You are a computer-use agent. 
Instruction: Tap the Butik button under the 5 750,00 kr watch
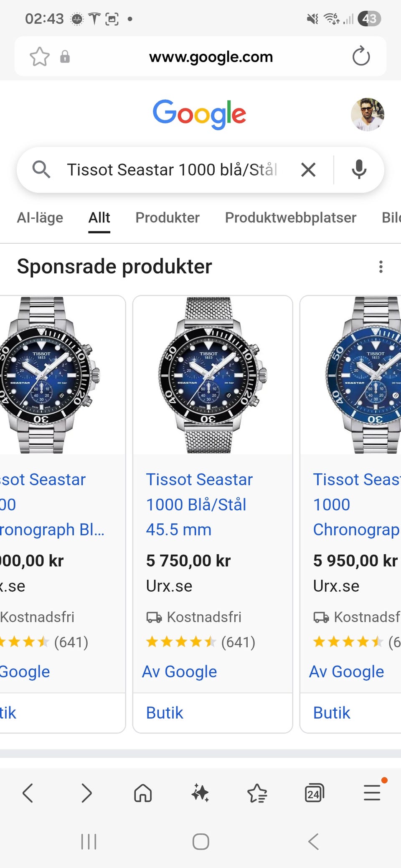tap(165, 713)
